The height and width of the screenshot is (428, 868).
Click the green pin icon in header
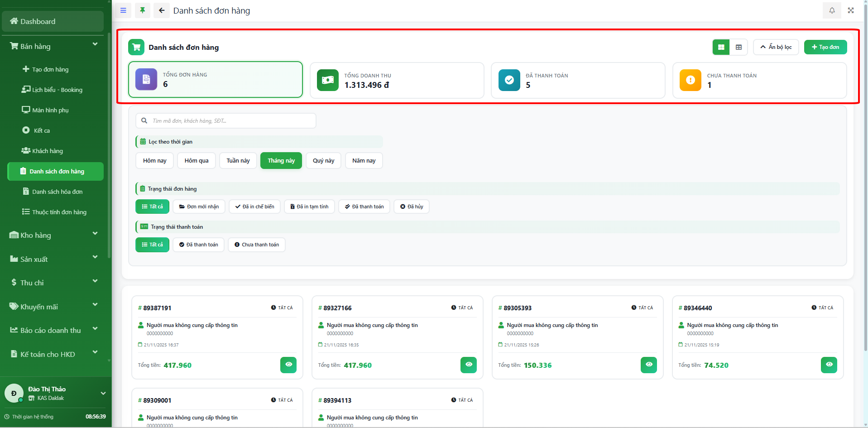tap(143, 10)
